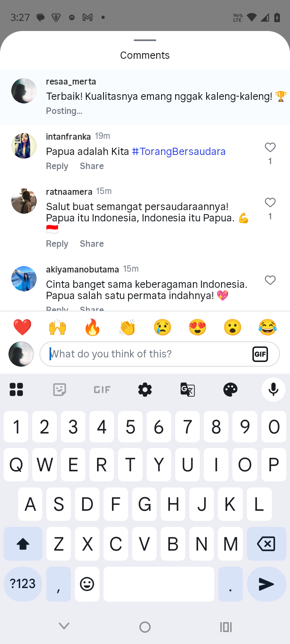Open keyboard settings gear
The width and height of the screenshot is (290, 644).
[145, 390]
